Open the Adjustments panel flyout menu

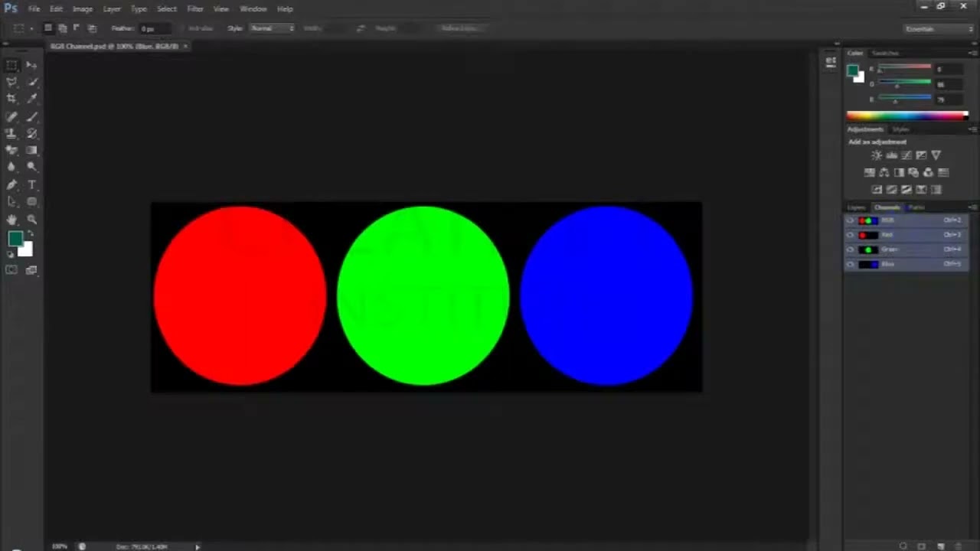tap(972, 129)
